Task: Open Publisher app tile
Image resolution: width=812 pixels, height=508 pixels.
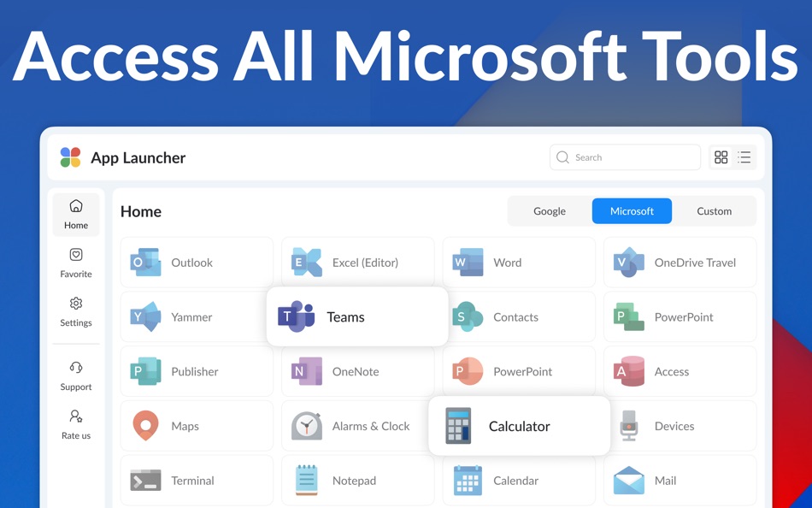Action: tap(197, 371)
